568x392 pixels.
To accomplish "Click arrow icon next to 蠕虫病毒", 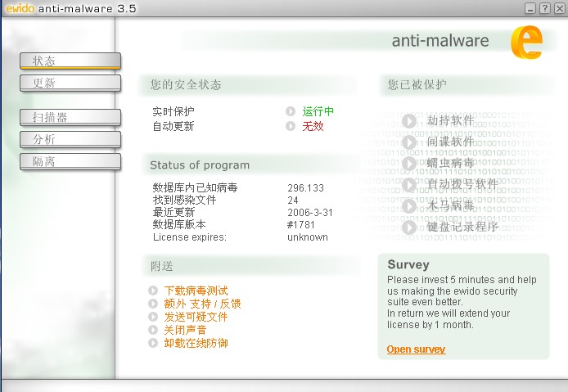I will coord(409,164).
